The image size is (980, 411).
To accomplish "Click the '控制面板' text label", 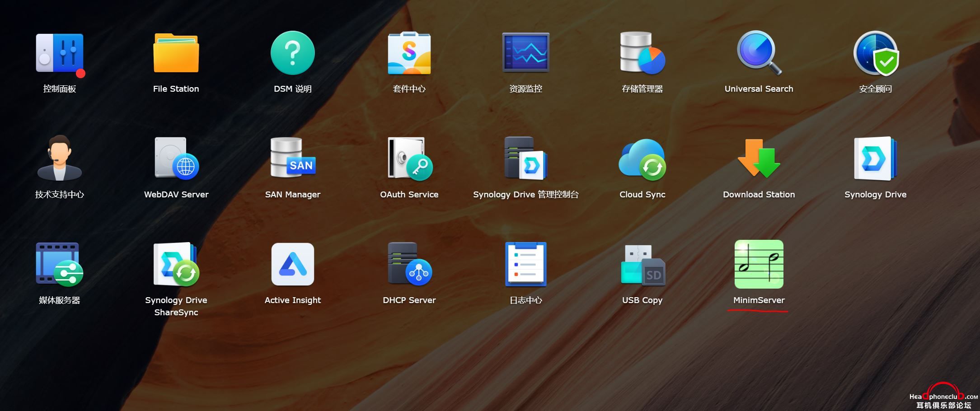I will pyautogui.click(x=60, y=89).
